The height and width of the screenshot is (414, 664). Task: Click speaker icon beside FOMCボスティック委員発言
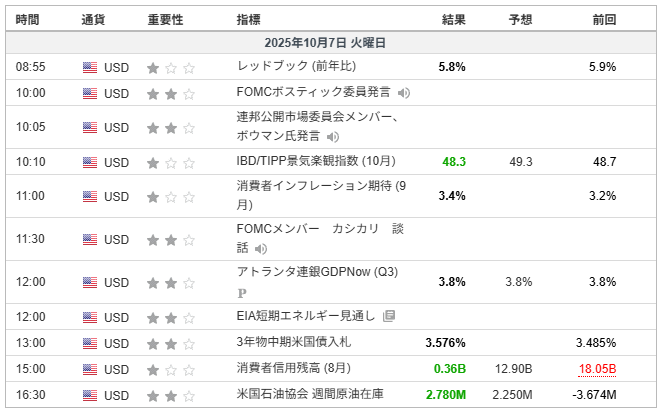tap(404, 93)
